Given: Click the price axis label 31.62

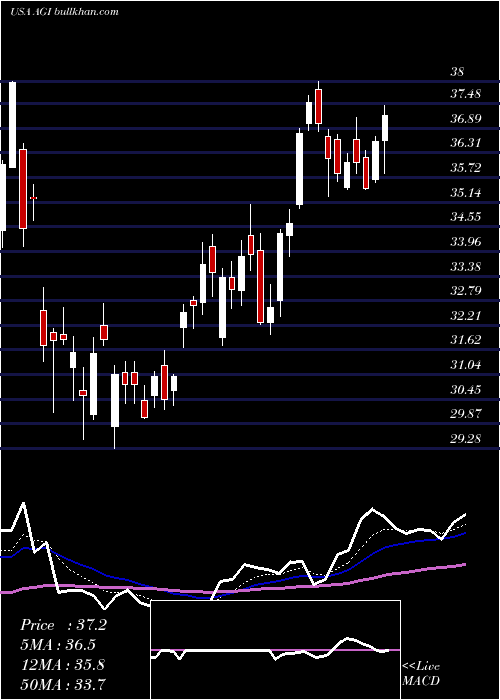Looking at the screenshot, I should click(466, 340).
